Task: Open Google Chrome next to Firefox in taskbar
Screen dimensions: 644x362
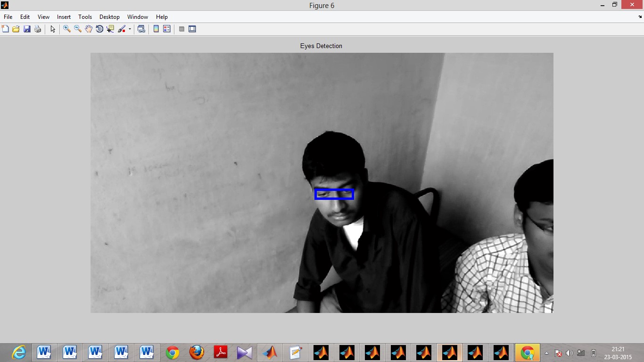Action: pos(172,352)
